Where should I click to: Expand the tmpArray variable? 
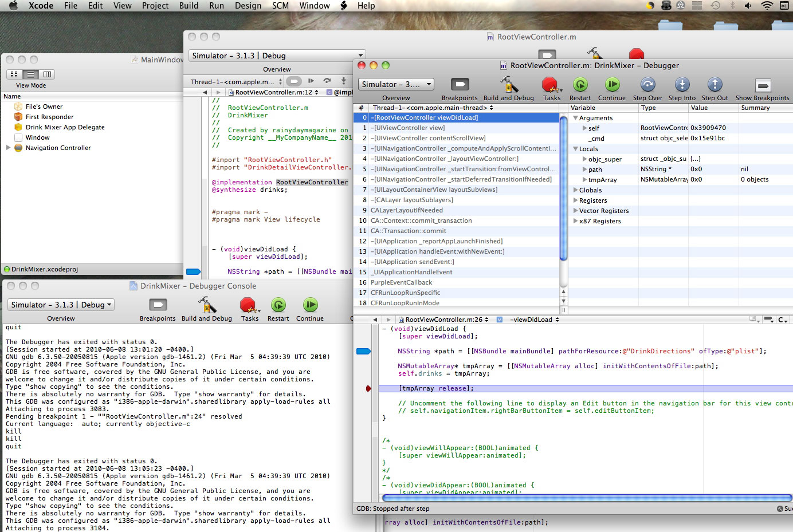[584, 180]
